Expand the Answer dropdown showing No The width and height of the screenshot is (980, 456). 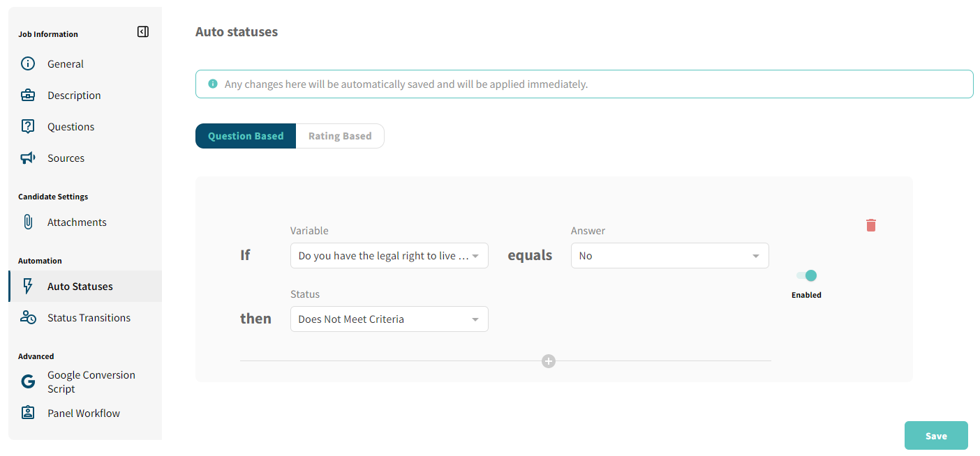point(669,255)
